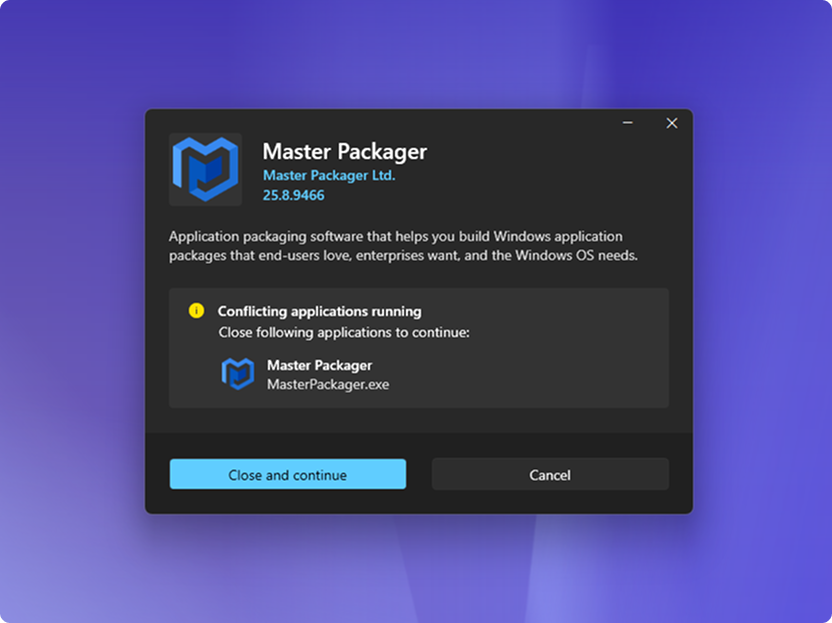The width and height of the screenshot is (832, 623).
Task: Cancel the Master Packager installation
Action: coord(550,474)
